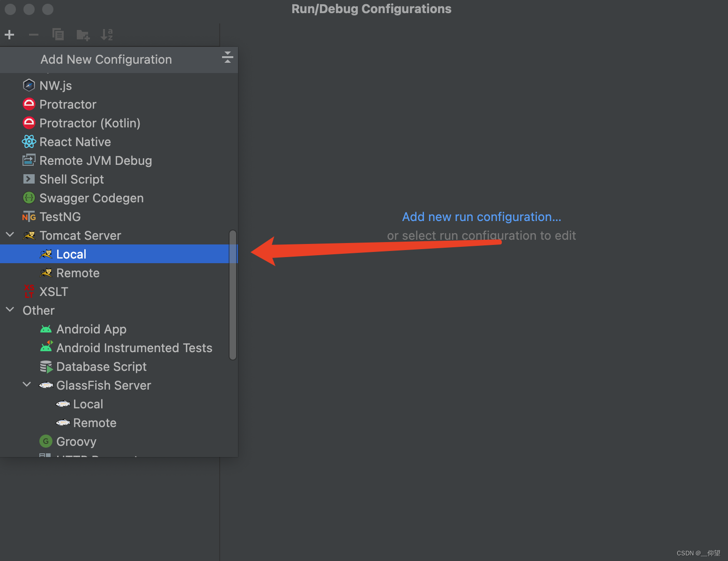Click the Copy Configuration toolbar icon
This screenshot has height=561, width=728.
(58, 35)
